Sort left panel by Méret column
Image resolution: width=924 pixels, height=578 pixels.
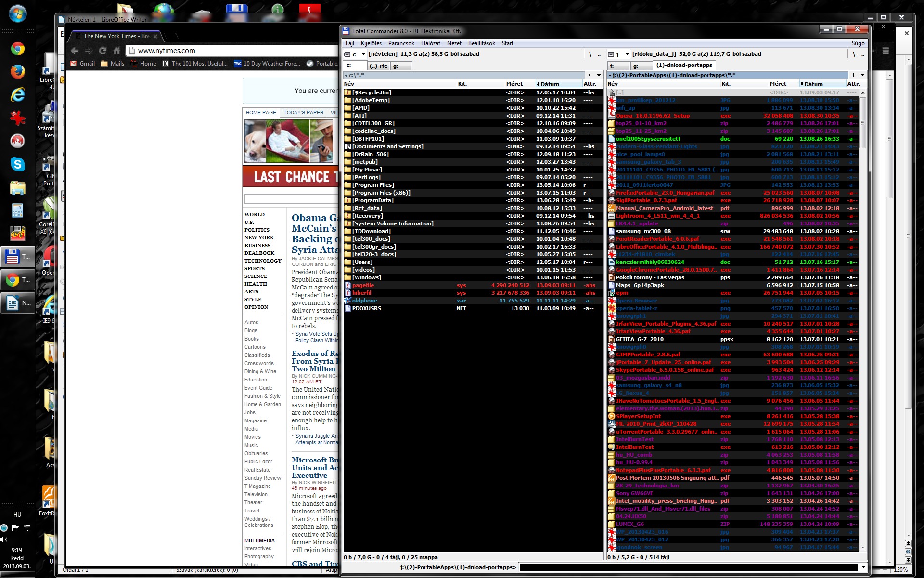(514, 84)
